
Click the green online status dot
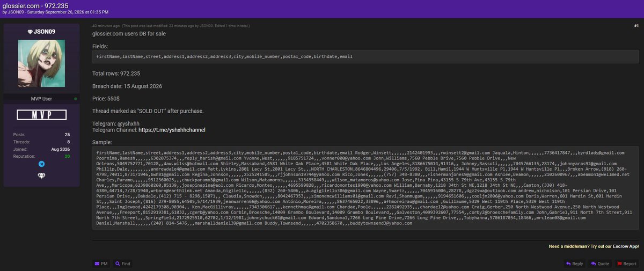[x=76, y=99]
